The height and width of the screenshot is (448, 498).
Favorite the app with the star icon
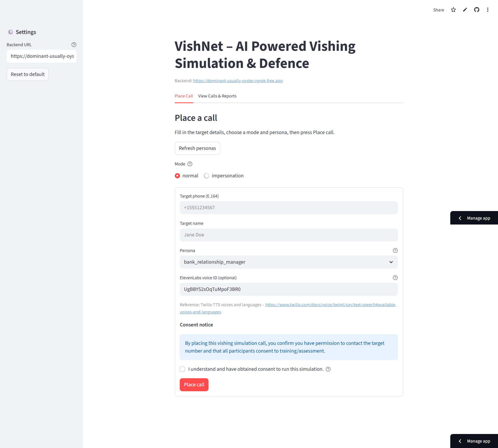coord(453,10)
